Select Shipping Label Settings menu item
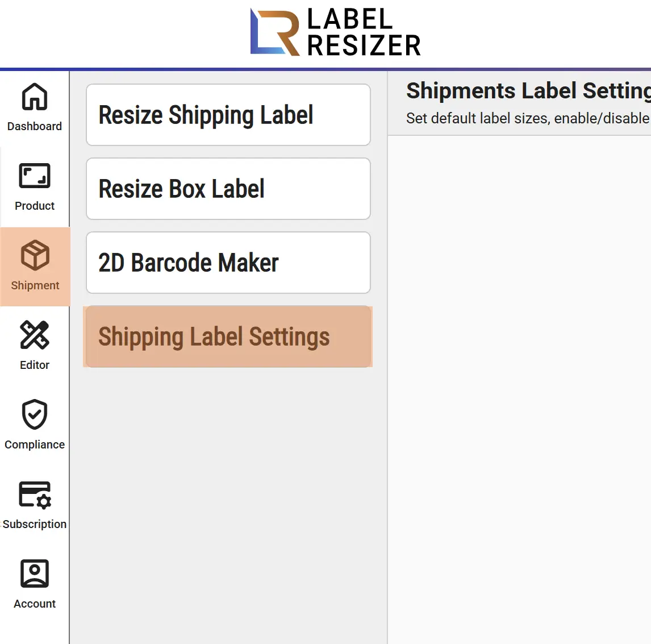Image resolution: width=651 pixels, height=644 pixels. tap(228, 336)
